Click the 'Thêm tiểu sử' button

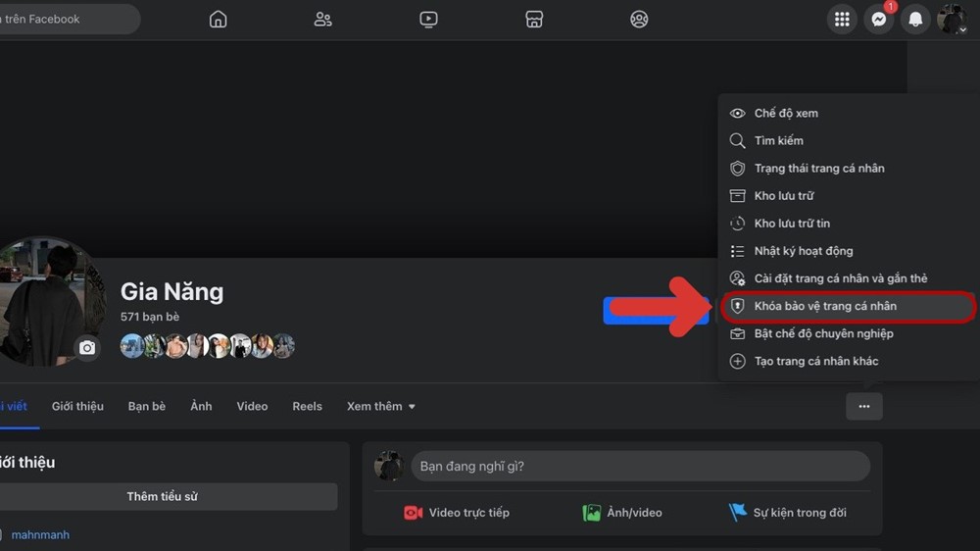point(162,496)
